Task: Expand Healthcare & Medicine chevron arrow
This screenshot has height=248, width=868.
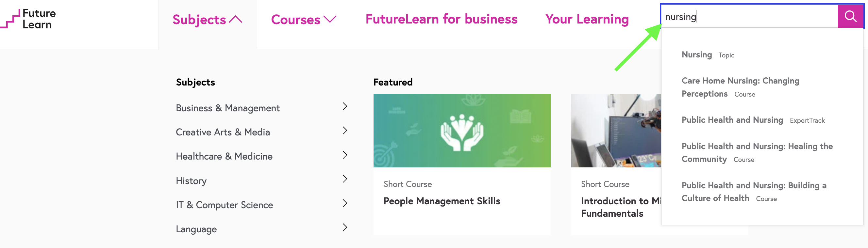Action: [x=345, y=155]
